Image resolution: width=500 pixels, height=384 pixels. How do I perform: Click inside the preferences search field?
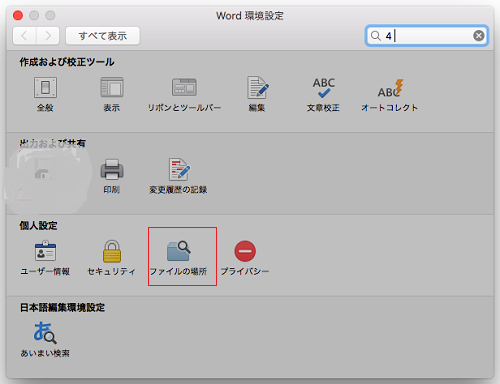[427, 36]
